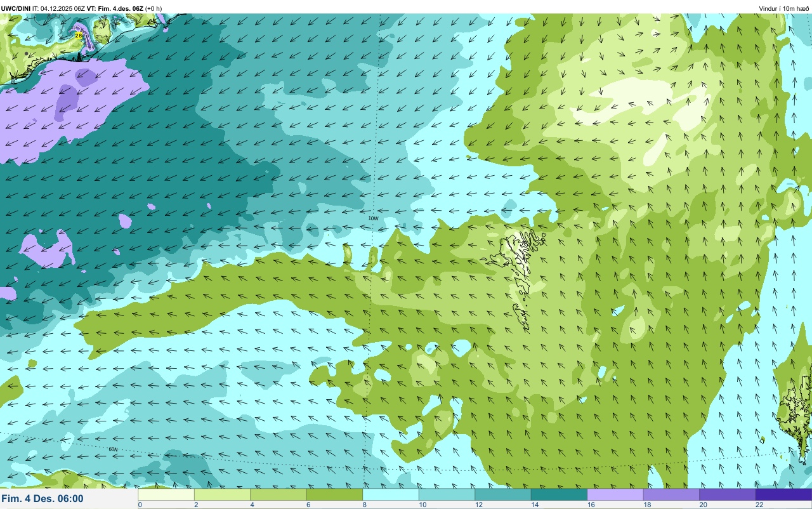The image size is (812, 509).
Task: Click the 'VT: Fim. 4.des. 06Z' valid time text
Action: (115, 8)
